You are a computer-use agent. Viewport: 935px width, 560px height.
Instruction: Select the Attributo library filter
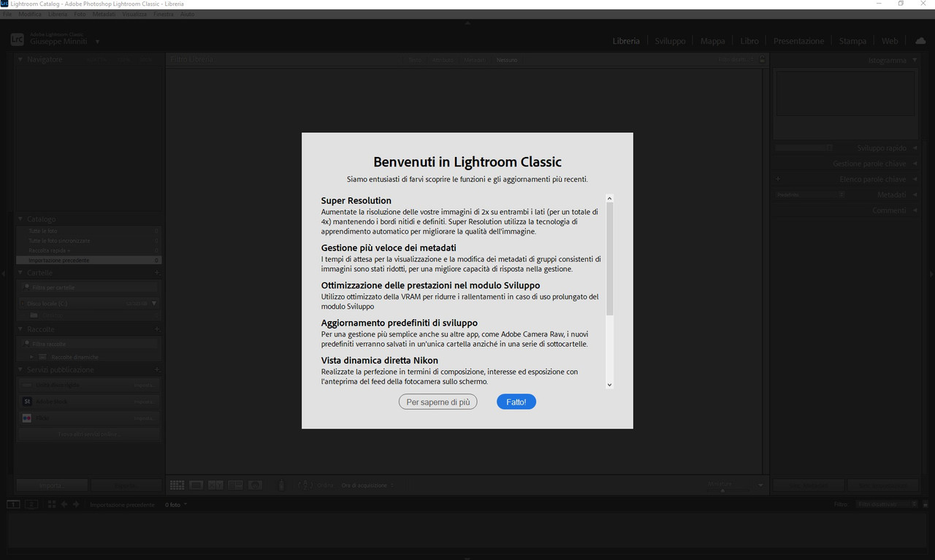[443, 60]
